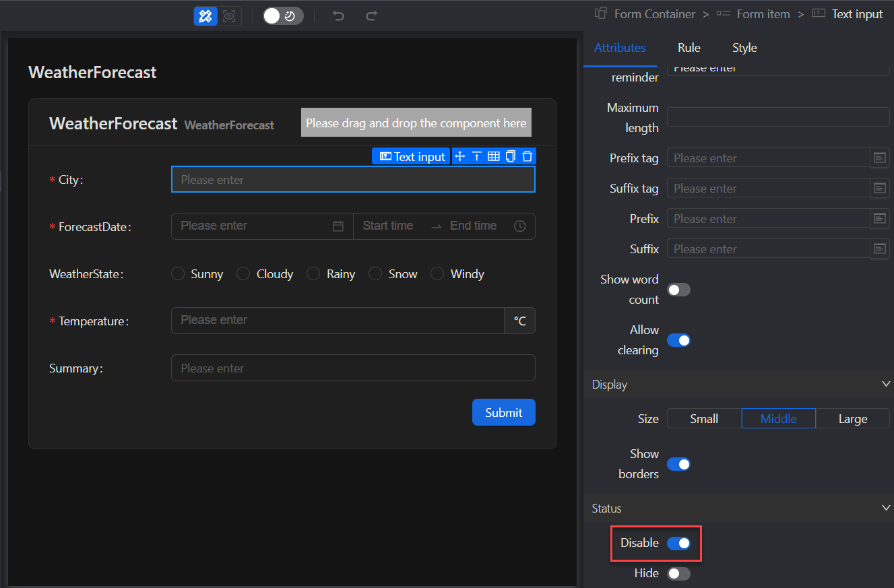Click the Start time field
The image size is (894, 588).
tap(388, 226)
